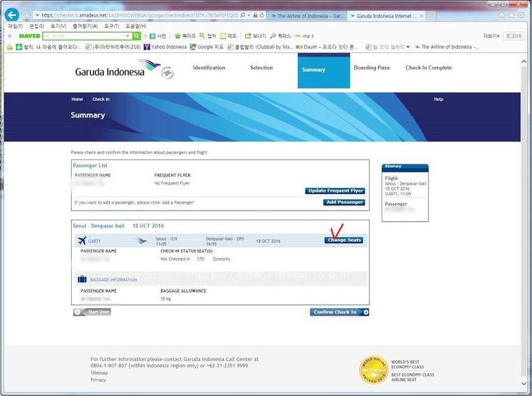Image resolution: width=532 pixels, height=396 pixels.
Task: Click the address bar search magnifier icon
Action: pyautogui.click(x=242, y=15)
